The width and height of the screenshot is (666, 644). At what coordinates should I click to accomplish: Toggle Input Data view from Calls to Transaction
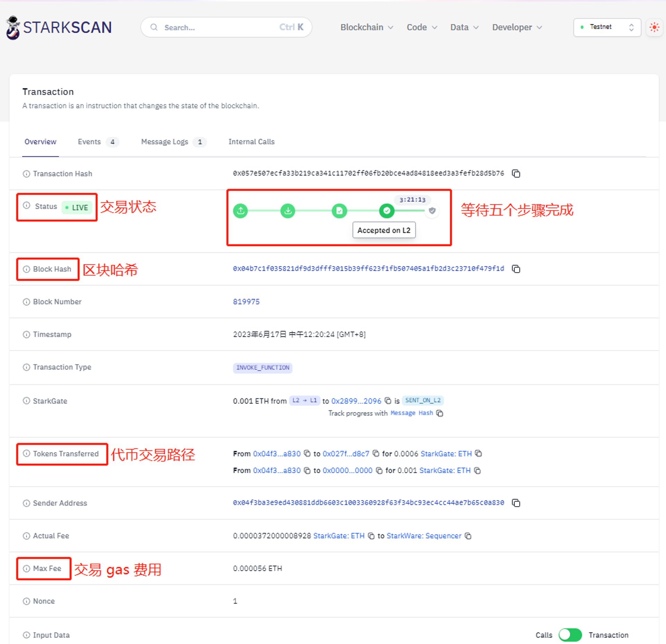(x=570, y=635)
